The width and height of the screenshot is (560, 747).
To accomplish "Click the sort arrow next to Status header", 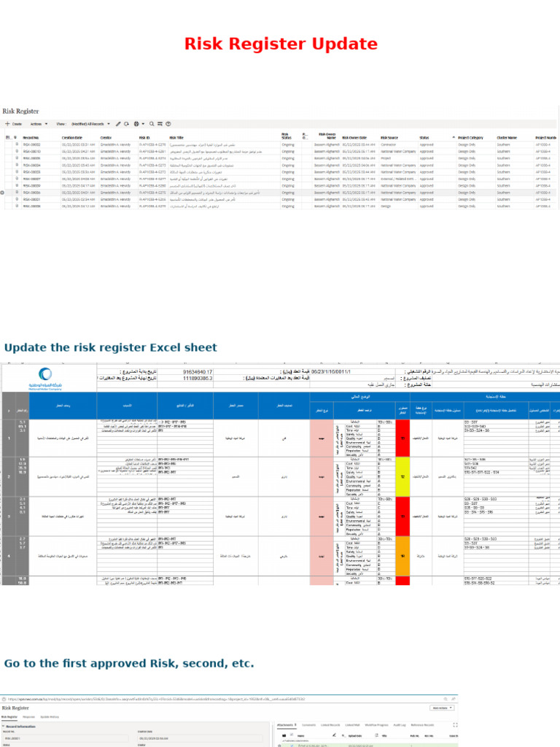I will (454, 138).
